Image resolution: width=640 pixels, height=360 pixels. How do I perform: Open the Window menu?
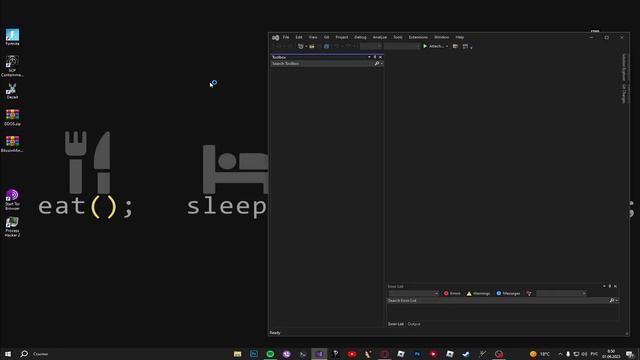(441, 37)
